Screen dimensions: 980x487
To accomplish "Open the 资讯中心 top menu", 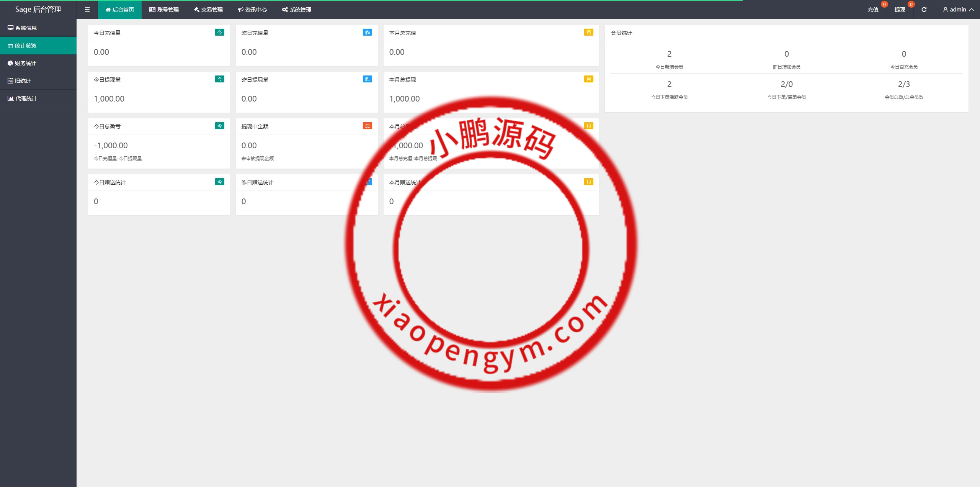I will pyautogui.click(x=252, y=10).
